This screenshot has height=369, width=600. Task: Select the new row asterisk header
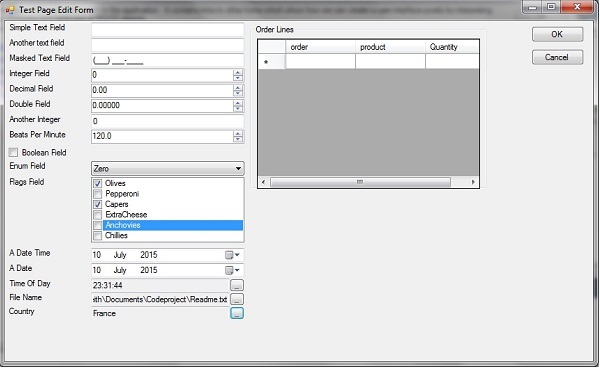[272, 62]
